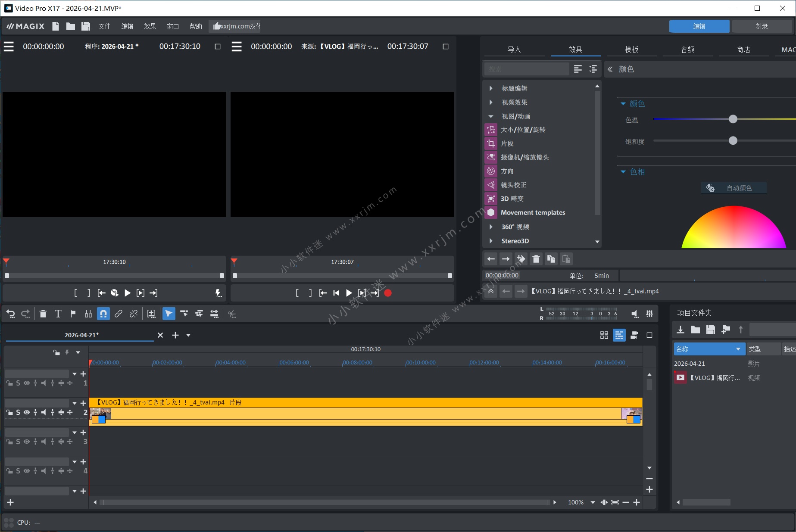796x532 pixels.
Task: Switch to the 模板 tab
Action: point(631,50)
